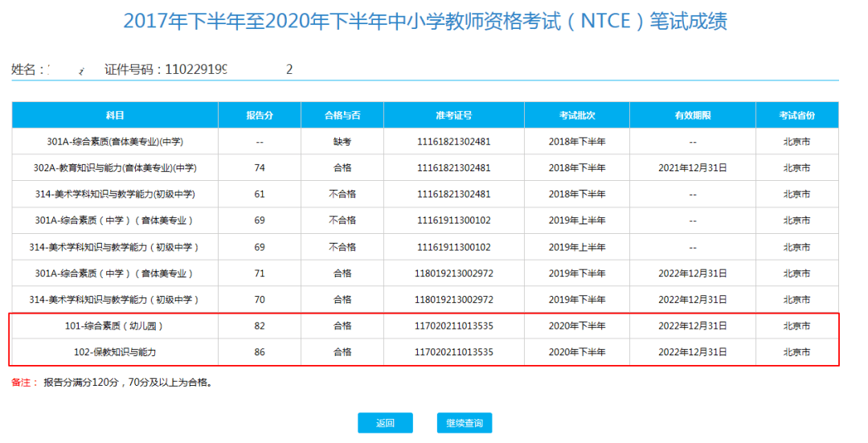Click the score 82 cell
This screenshot has width=868, height=443.
pyautogui.click(x=260, y=326)
